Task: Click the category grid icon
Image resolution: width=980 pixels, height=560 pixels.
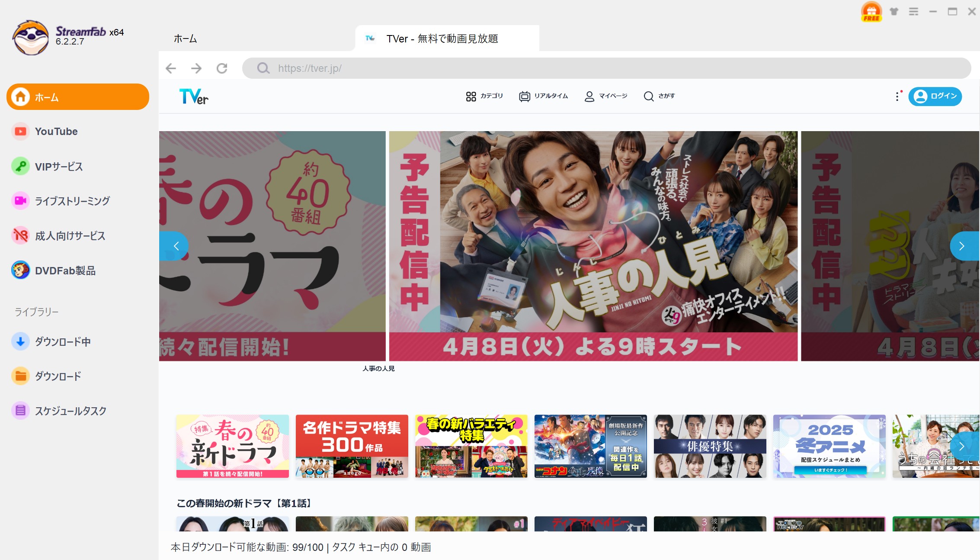Action: pyautogui.click(x=471, y=96)
